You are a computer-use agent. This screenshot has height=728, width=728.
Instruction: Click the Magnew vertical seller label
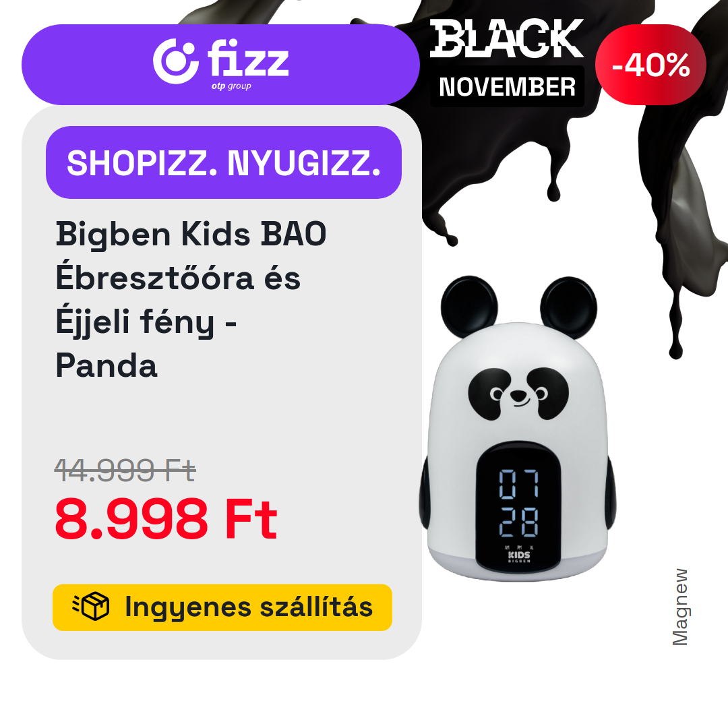[x=680, y=607]
